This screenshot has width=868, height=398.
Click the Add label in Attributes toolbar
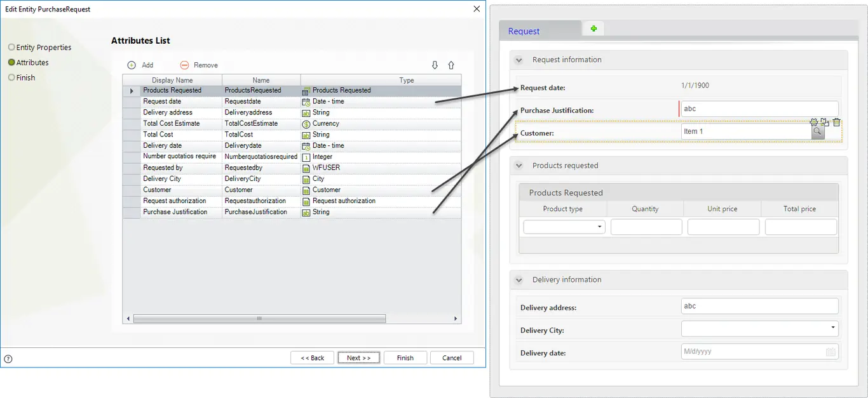pyautogui.click(x=147, y=65)
